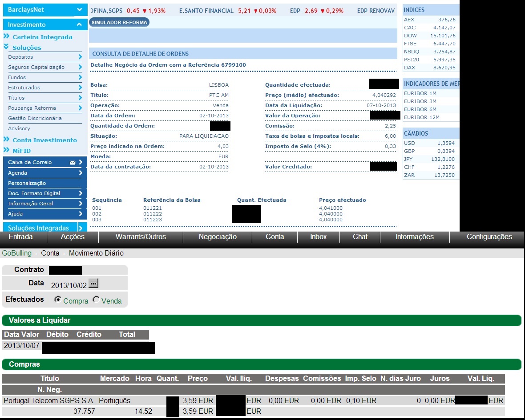Open the Configurações tab
This screenshot has height=420, width=525.
pyautogui.click(x=489, y=237)
